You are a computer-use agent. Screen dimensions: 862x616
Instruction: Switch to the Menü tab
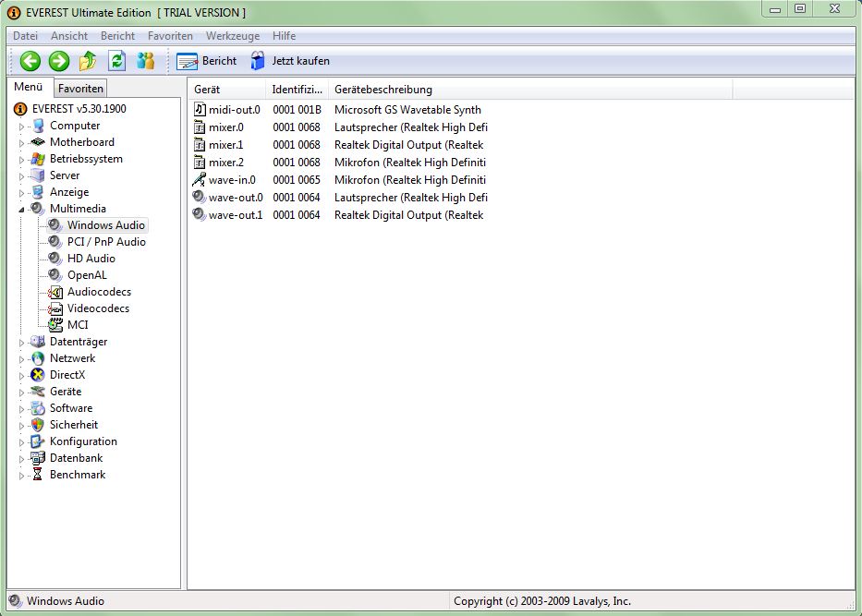(x=29, y=87)
